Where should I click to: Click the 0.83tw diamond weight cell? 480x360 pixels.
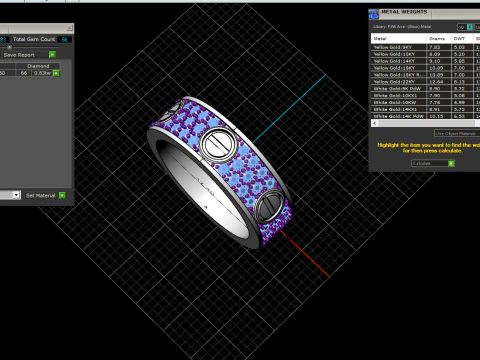point(42,73)
